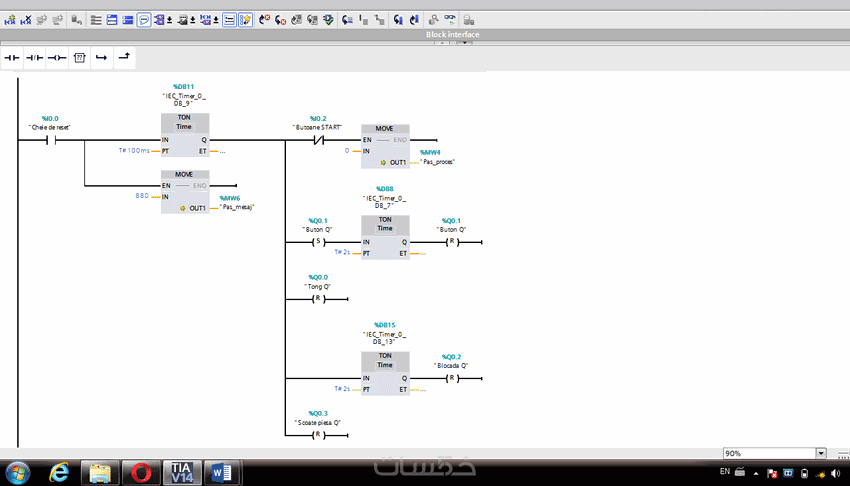The width and height of the screenshot is (850, 486).
Task: Toggle favorites display in the editor
Action: pos(245,20)
